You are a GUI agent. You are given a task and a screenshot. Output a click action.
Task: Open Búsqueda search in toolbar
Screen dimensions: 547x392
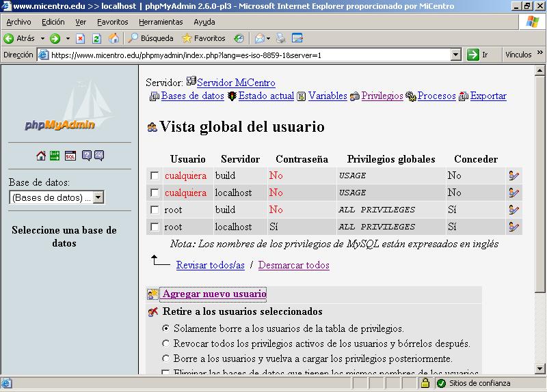click(x=150, y=38)
